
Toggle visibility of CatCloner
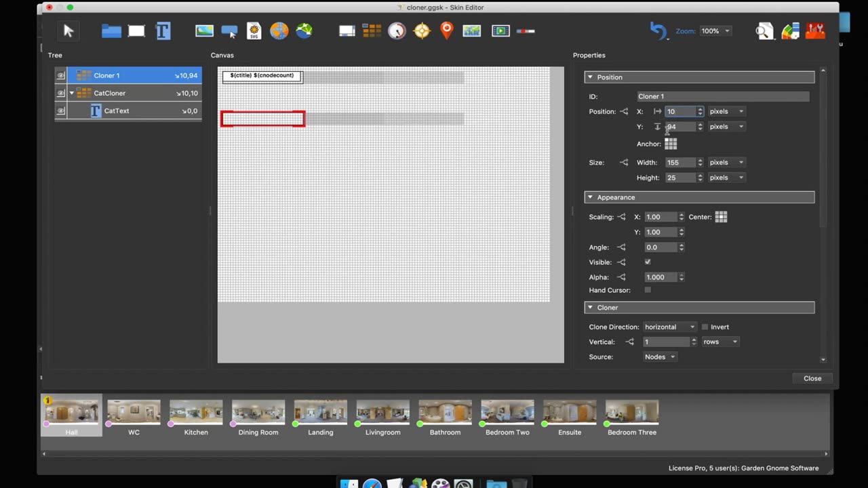point(60,93)
